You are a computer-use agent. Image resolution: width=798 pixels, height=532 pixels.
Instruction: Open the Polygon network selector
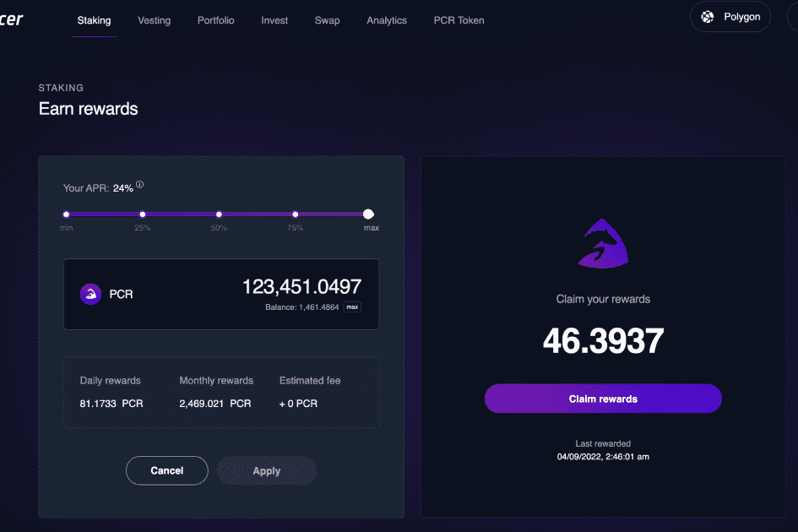point(730,17)
